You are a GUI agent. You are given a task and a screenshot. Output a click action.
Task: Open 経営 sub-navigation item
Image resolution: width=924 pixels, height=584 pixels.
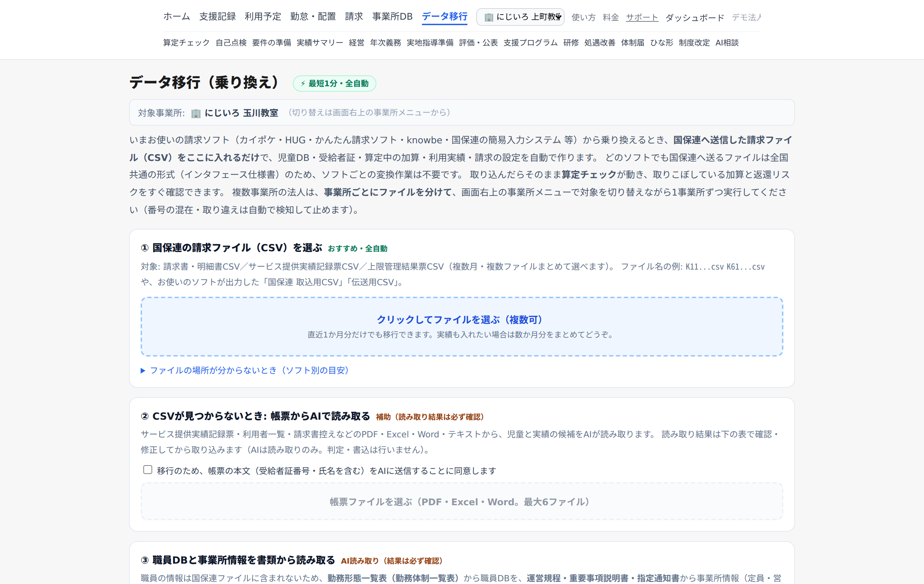pos(356,42)
